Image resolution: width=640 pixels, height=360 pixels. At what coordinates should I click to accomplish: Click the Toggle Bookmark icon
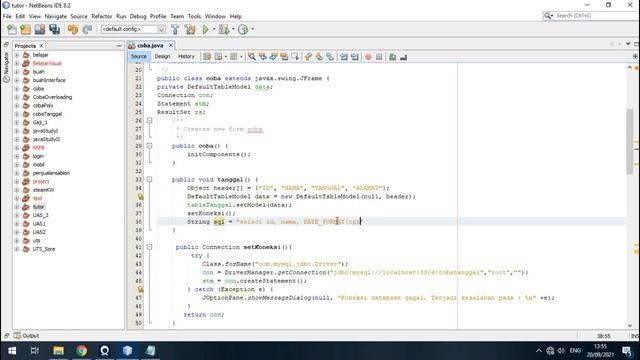[x=329, y=57]
